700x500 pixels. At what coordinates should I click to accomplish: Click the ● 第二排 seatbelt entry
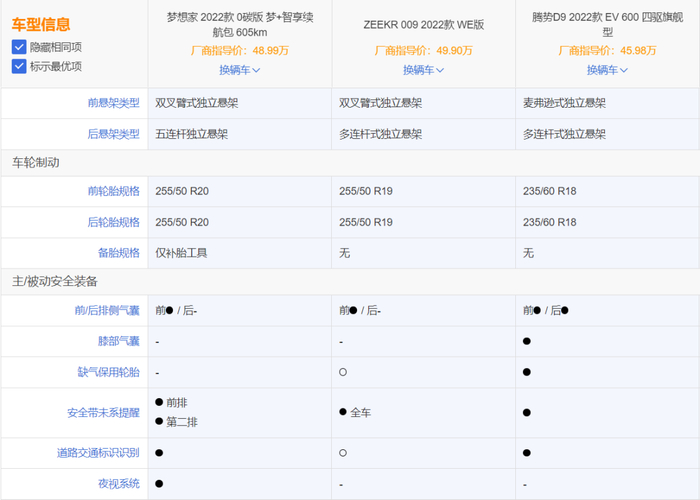[x=176, y=422]
